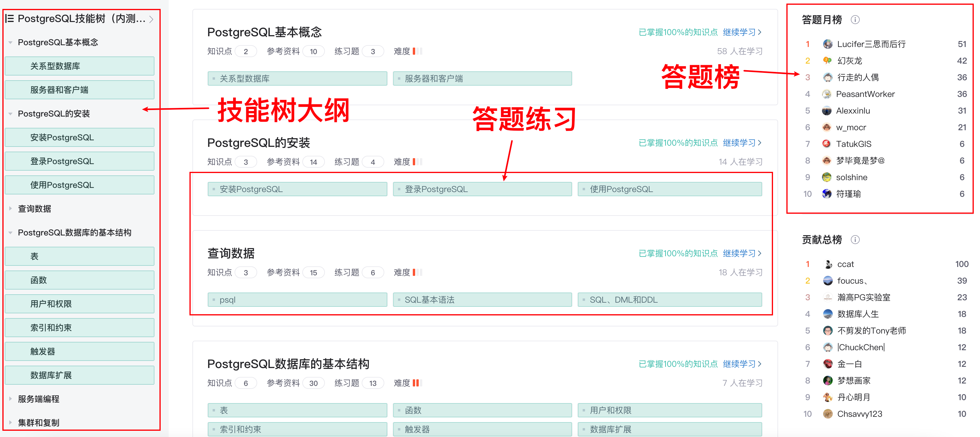Click 继续学习 in PostgreSQL的安装 card
980x437 pixels.
(x=742, y=142)
